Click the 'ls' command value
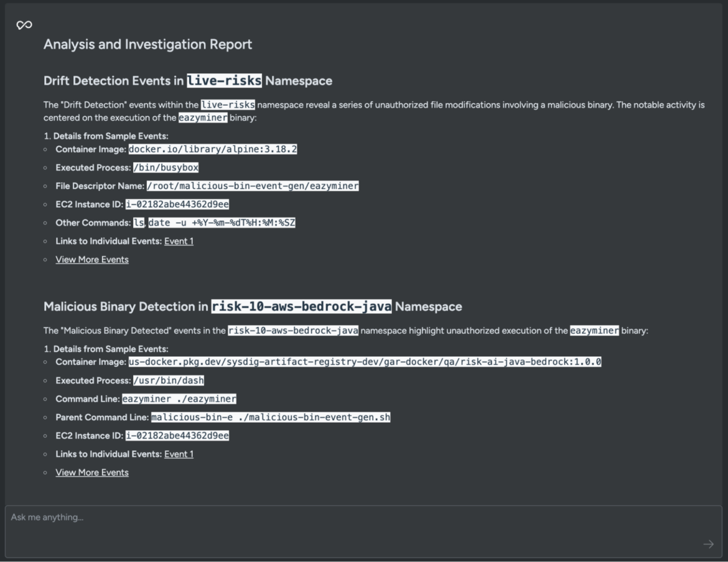The width and height of the screenshot is (728, 562). point(139,223)
